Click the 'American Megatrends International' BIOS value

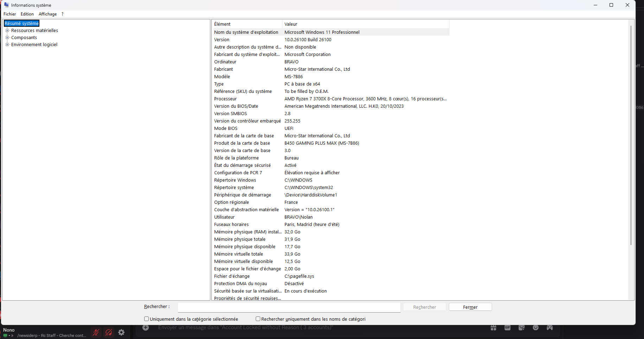344,106
